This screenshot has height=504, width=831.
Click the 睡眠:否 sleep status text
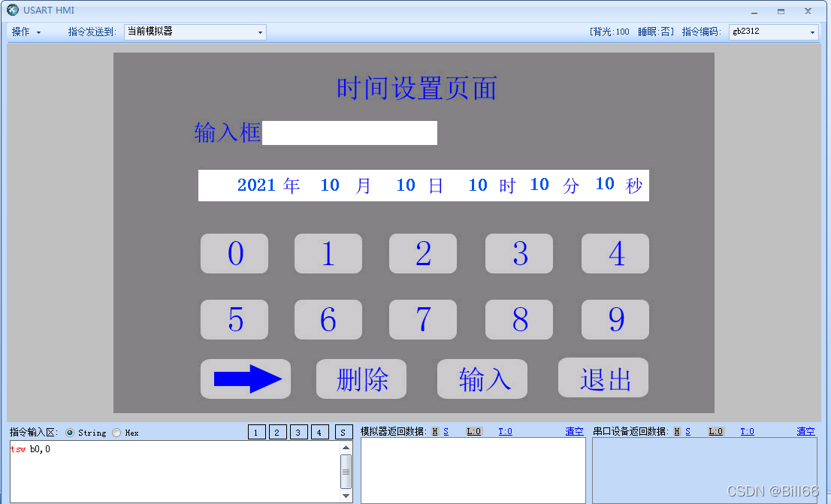click(x=655, y=32)
